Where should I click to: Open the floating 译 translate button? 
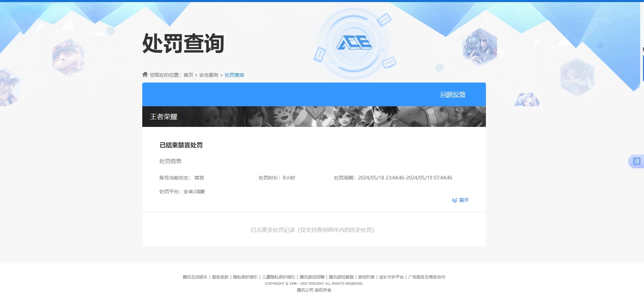(636, 161)
